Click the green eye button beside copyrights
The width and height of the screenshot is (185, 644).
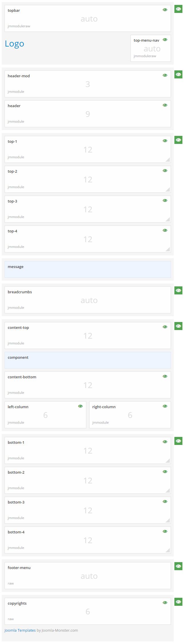(178, 602)
